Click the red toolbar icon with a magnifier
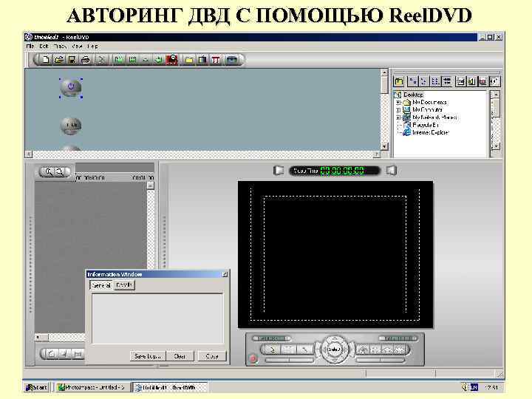The width and height of the screenshot is (532, 399). (x=172, y=60)
